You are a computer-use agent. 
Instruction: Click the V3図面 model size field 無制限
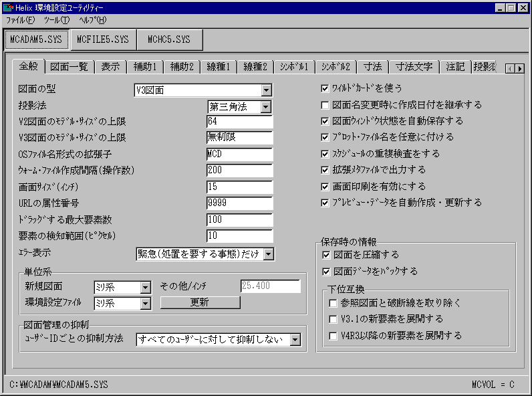coord(239,138)
